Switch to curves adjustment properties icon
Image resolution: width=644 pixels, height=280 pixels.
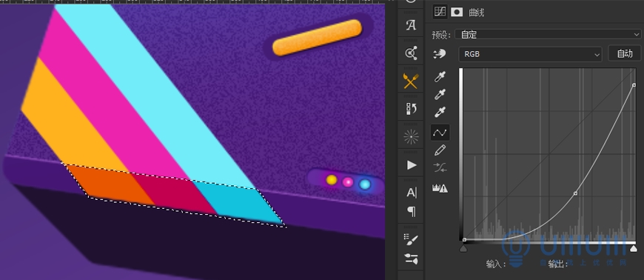440,12
